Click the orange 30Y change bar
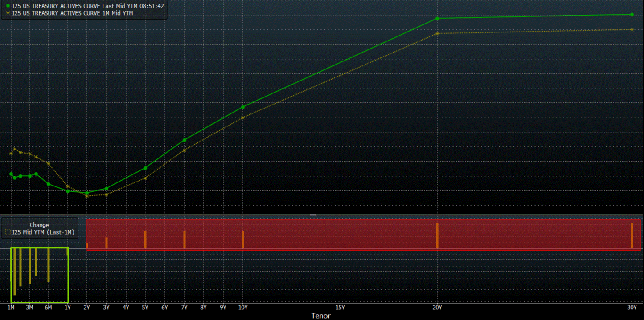 (x=632, y=236)
